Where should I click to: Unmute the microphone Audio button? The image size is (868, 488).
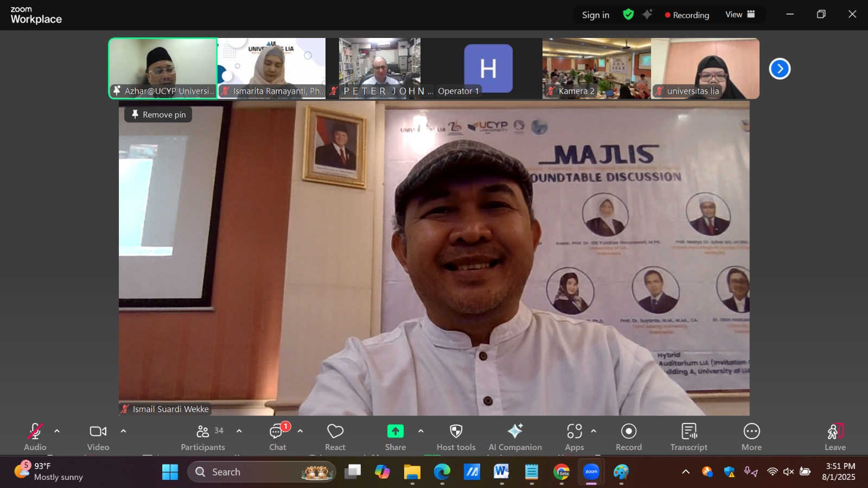point(35,432)
